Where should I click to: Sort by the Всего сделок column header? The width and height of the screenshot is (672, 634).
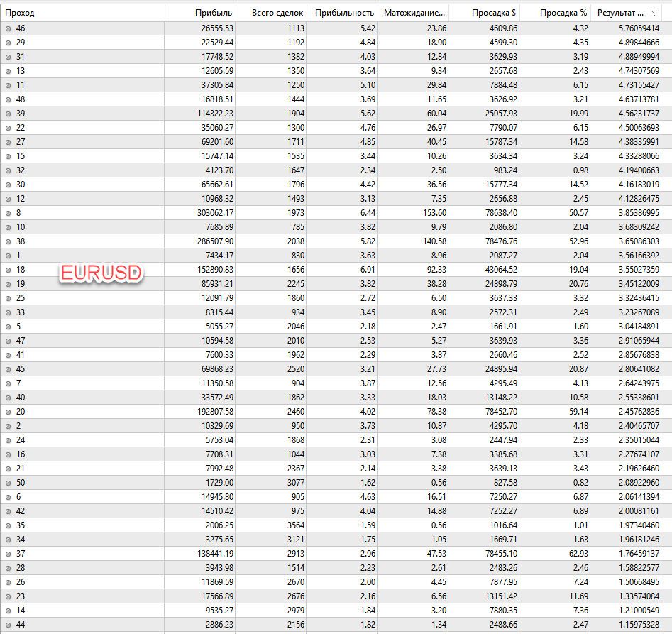[271, 13]
